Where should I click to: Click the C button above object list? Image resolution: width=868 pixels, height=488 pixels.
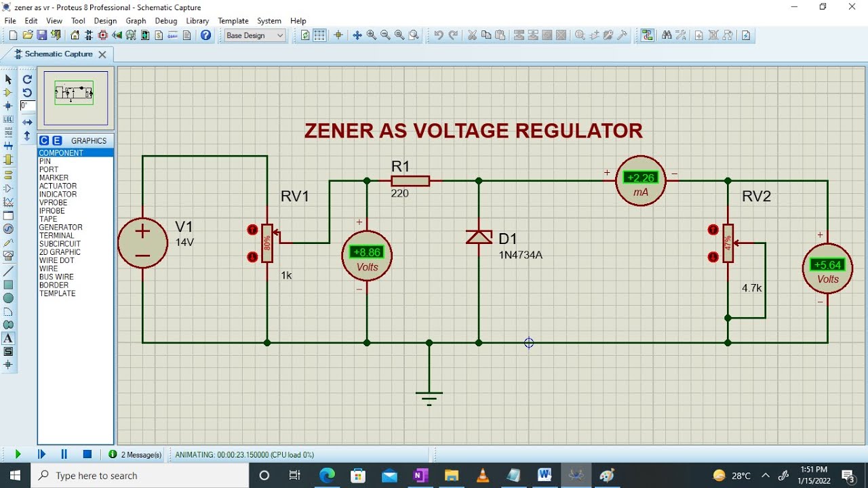pyautogui.click(x=44, y=140)
